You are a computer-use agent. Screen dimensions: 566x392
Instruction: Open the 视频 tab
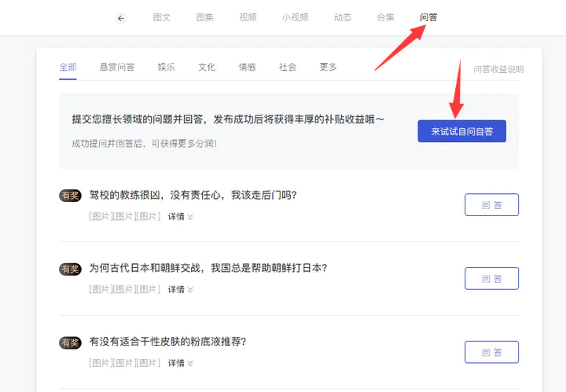pos(248,17)
